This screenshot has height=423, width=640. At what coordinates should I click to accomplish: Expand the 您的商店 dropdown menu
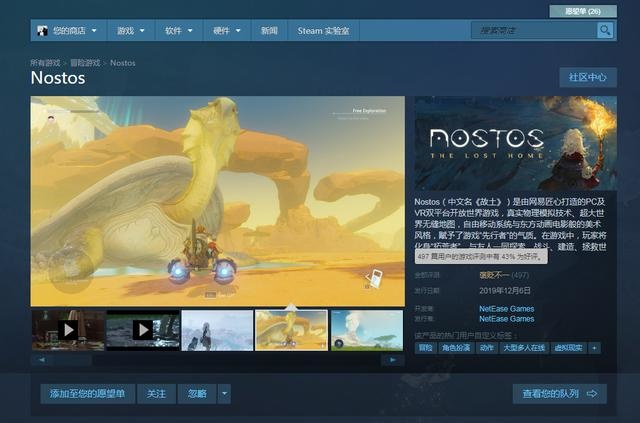pos(94,31)
